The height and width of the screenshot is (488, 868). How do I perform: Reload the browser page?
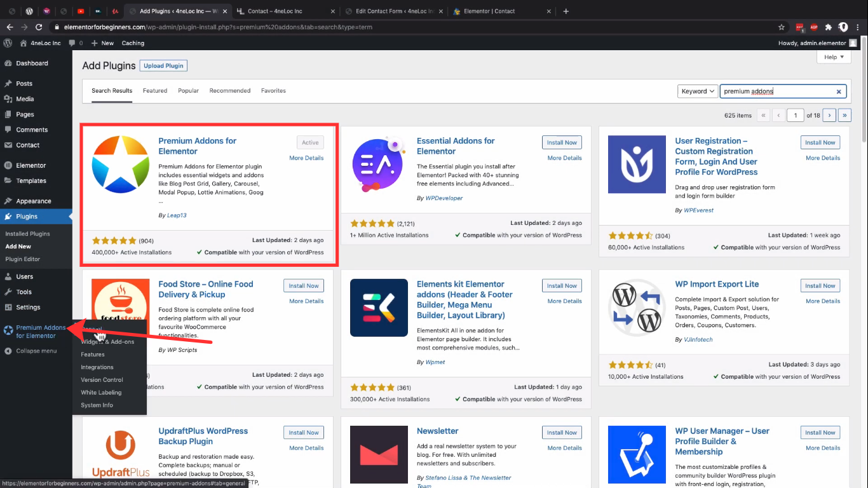pos(39,27)
